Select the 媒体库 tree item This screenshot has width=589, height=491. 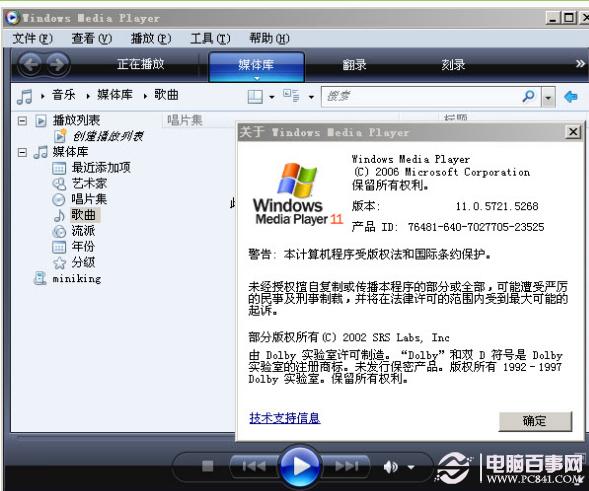[70, 152]
